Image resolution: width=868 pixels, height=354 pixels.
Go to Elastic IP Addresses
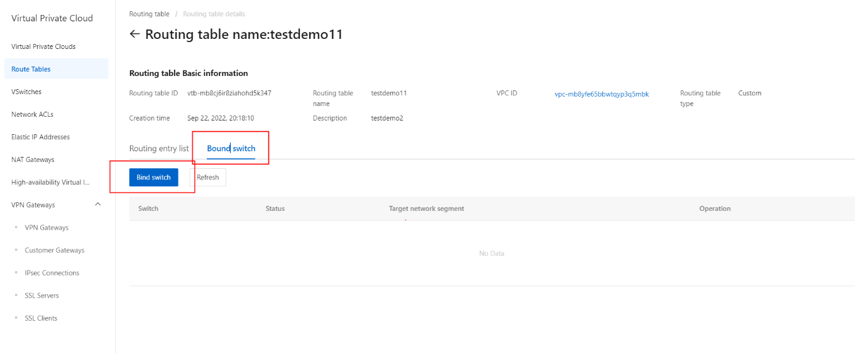click(40, 137)
